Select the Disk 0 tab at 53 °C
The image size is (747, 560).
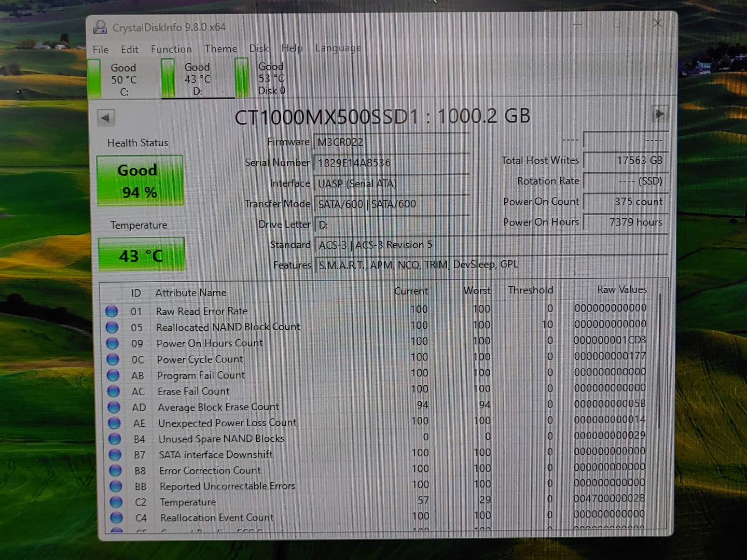[x=272, y=78]
